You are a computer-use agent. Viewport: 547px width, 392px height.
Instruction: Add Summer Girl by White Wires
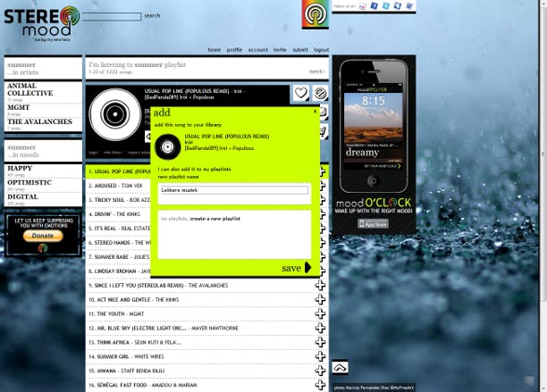[320, 356]
